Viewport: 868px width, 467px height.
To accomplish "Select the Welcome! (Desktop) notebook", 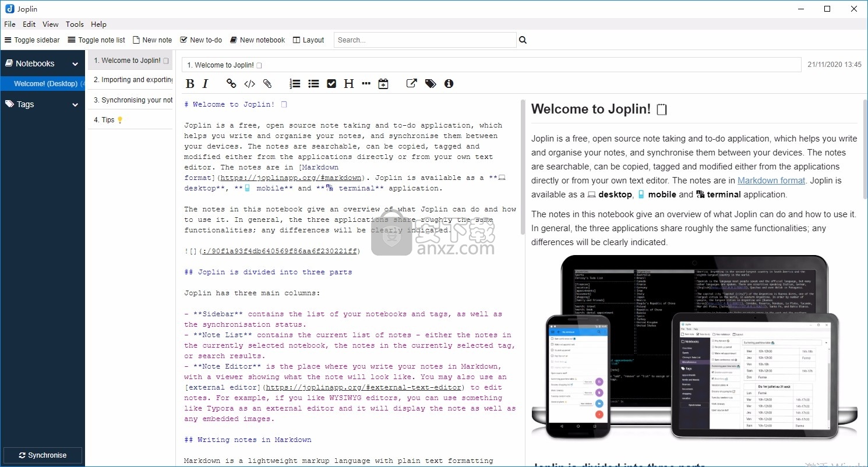I will (x=43, y=84).
